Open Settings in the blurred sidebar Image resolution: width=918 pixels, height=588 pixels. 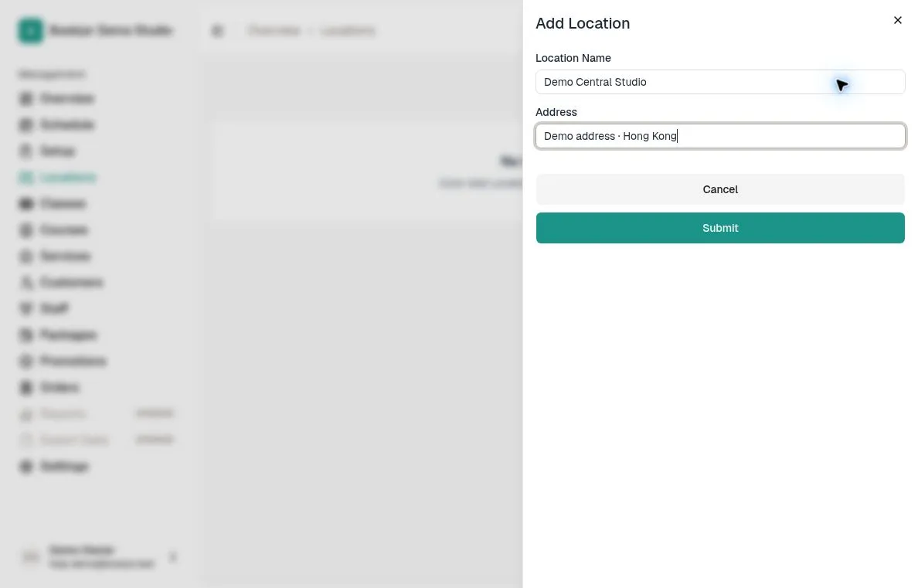coord(54,466)
